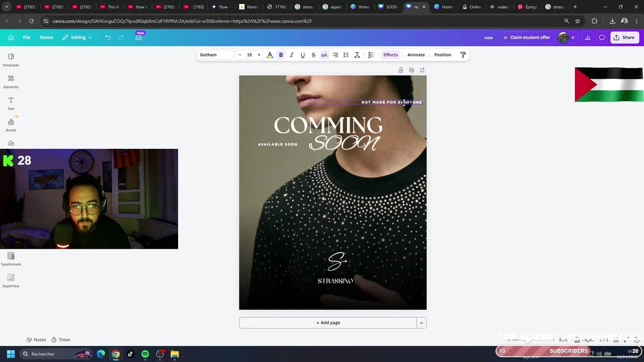This screenshot has width=644, height=362.
Task: Select the NOT MADE FOR EVERYONE text
Action: [x=391, y=102]
